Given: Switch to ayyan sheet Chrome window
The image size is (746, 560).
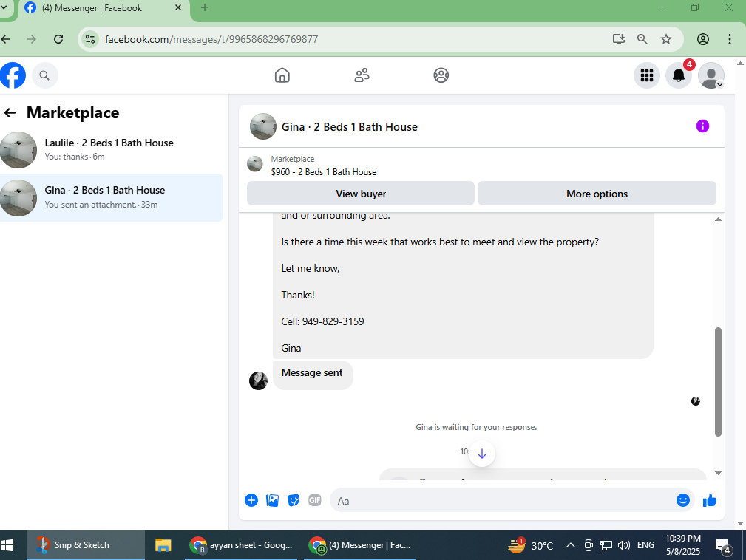Looking at the screenshot, I should pos(241,545).
